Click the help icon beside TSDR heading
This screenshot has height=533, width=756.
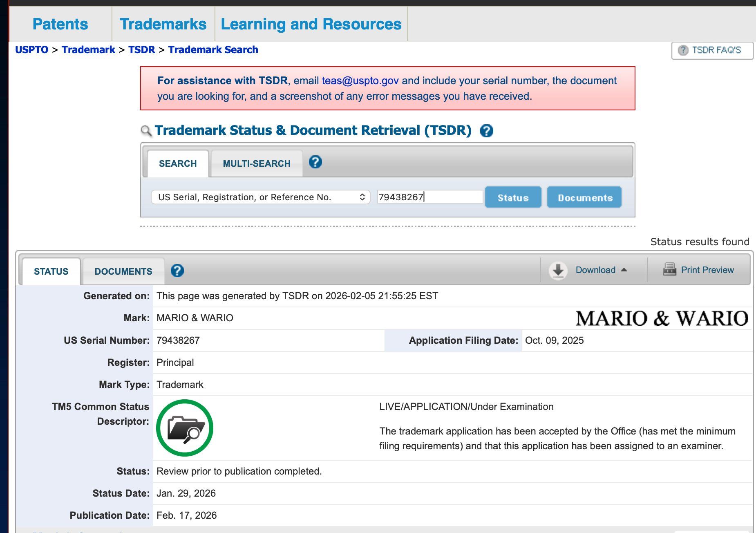pos(486,131)
